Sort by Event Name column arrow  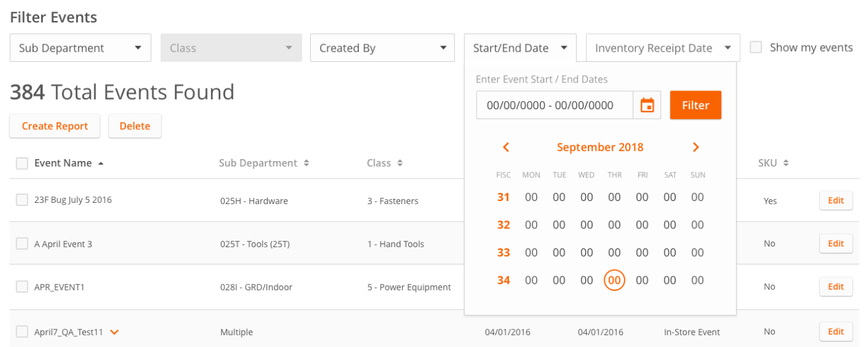pyautogui.click(x=101, y=164)
